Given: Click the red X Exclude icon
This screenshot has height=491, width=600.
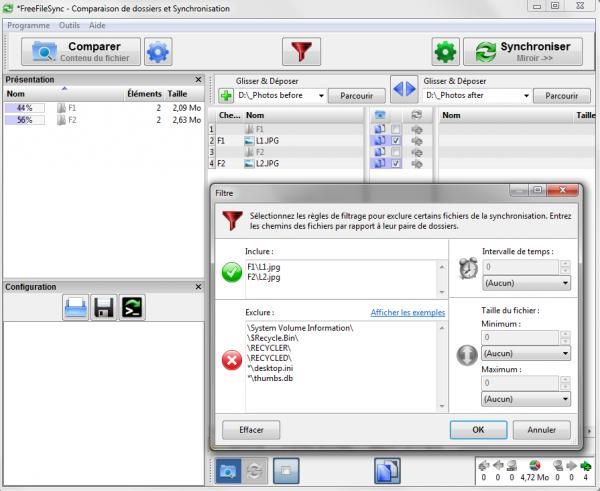Looking at the screenshot, I should [232, 361].
